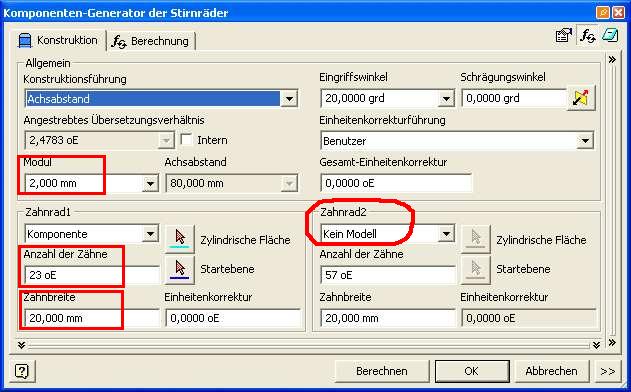The image size is (631, 392).
Task: Edit the Schrägungswinkel field
Action: point(513,99)
